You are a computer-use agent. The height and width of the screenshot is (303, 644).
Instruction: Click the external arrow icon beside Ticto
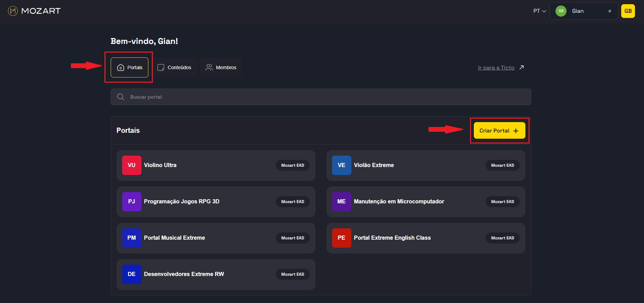522,67
